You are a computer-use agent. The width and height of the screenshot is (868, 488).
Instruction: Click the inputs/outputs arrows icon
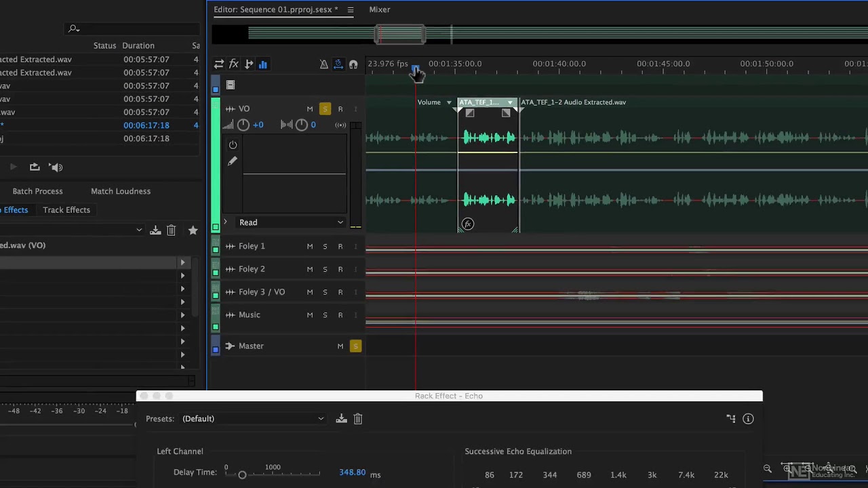[x=219, y=64]
